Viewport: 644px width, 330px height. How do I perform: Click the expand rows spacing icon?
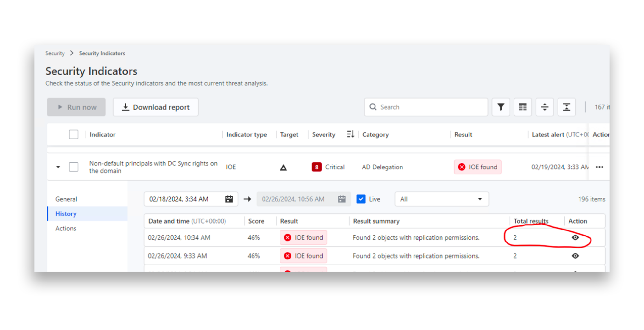pos(545,107)
